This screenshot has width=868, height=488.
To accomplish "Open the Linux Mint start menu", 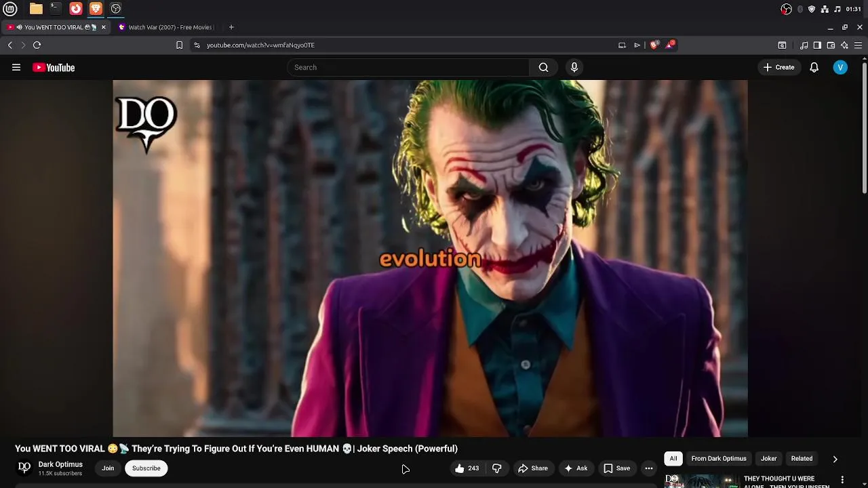I will pyautogui.click(x=10, y=9).
